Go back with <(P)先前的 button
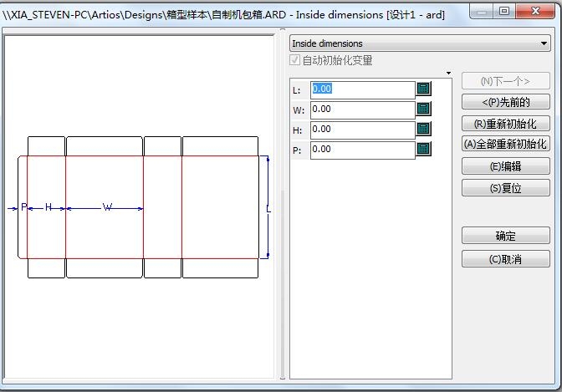Viewport: 562px width, 392px height. coord(505,102)
